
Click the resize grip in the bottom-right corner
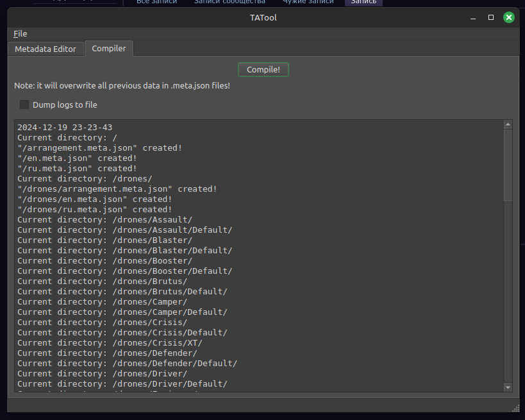515,408
